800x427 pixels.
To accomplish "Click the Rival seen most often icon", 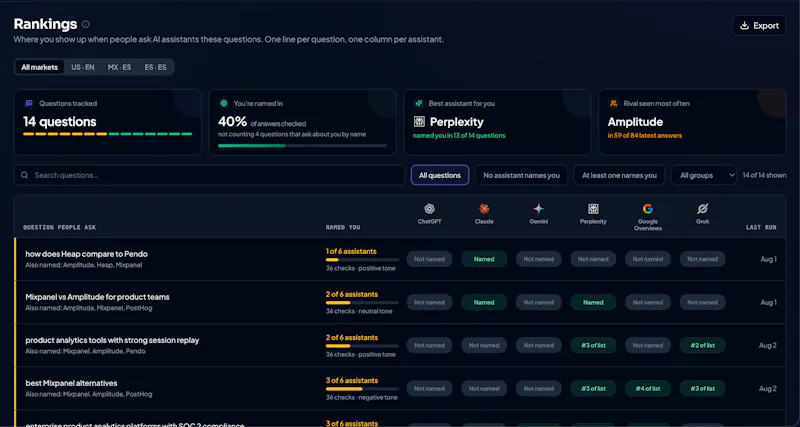I will point(613,103).
